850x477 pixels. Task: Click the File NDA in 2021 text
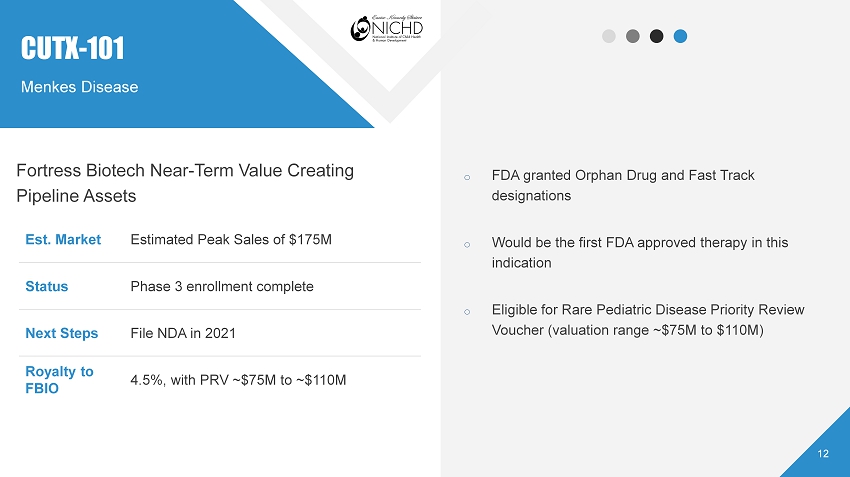click(x=183, y=333)
